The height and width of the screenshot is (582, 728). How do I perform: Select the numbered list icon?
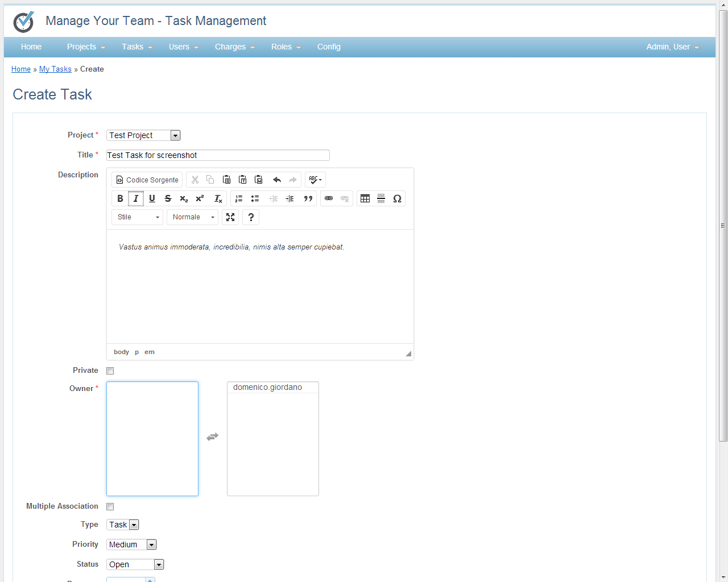coord(238,198)
